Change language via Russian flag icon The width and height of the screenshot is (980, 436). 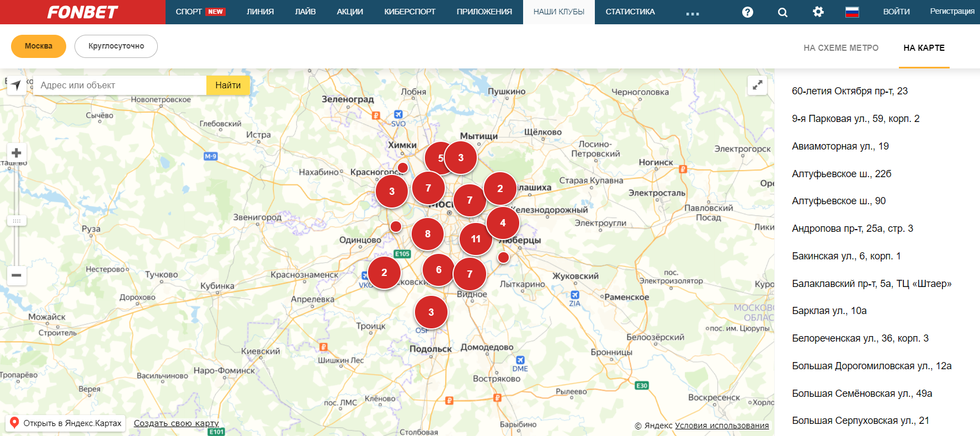(852, 12)
